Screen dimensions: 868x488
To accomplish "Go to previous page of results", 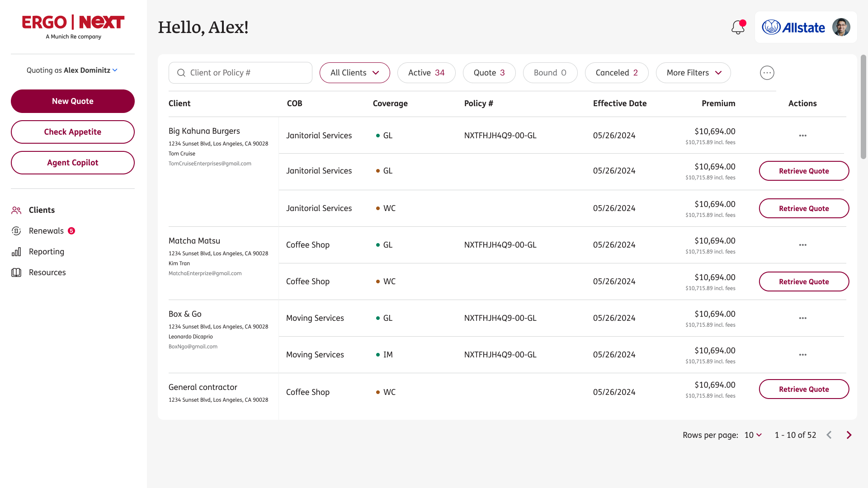I will pyautogui.click(x=829, y=435).
